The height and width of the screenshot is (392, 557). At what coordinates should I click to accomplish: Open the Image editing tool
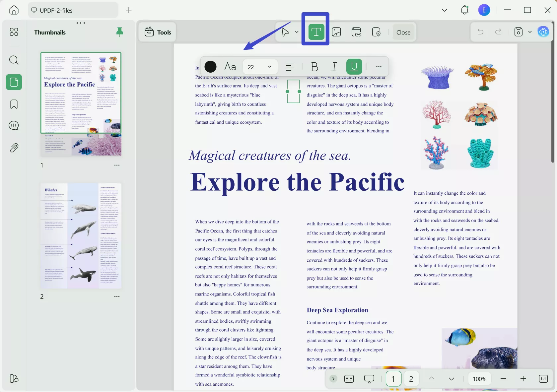coord(336,32)
